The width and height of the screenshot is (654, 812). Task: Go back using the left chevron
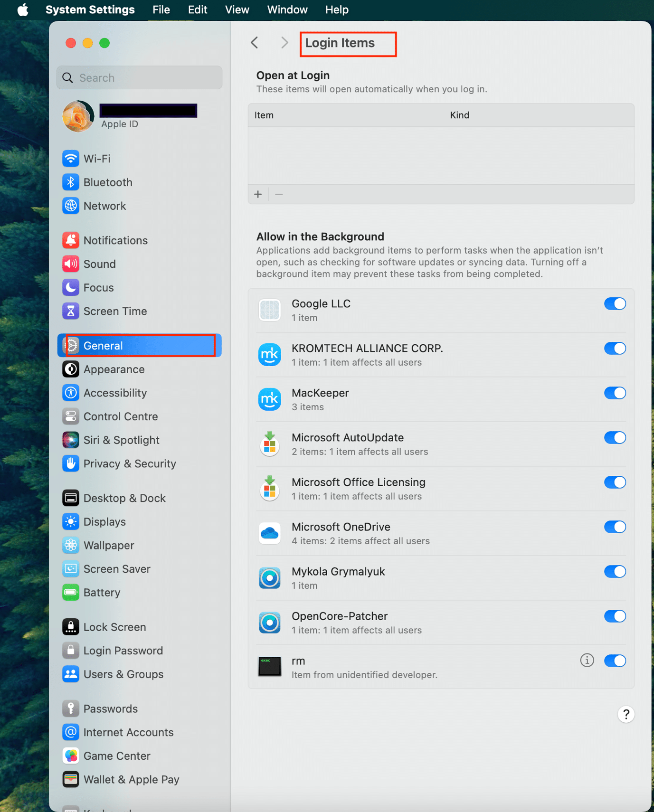coord(255,43)
